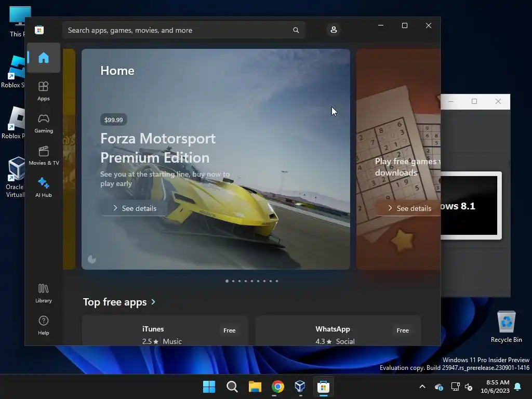Open the Apps section

click(x=44, y=91)
